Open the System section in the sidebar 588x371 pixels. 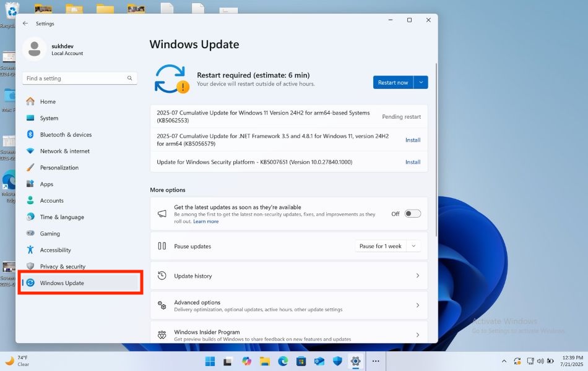tap(48, 117)
